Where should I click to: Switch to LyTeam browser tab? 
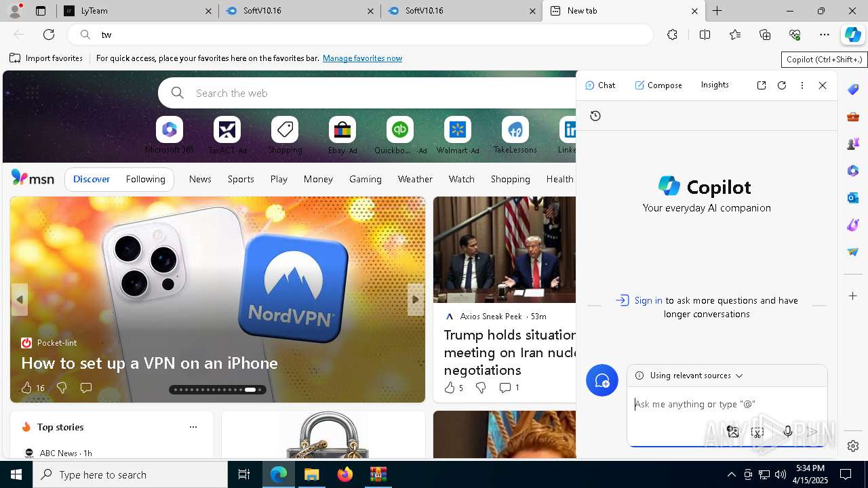[x=138, y=11]
